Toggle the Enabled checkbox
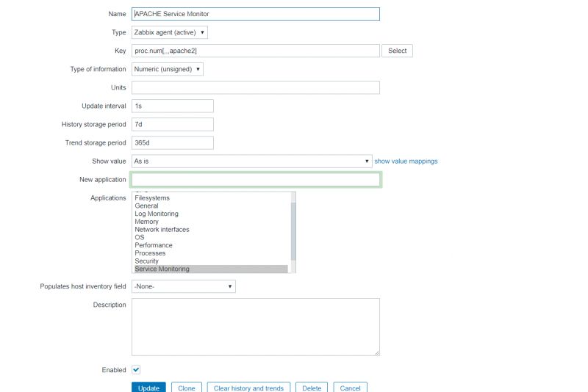This screenshot has height=392, width=588. click(x=136, y=370)
